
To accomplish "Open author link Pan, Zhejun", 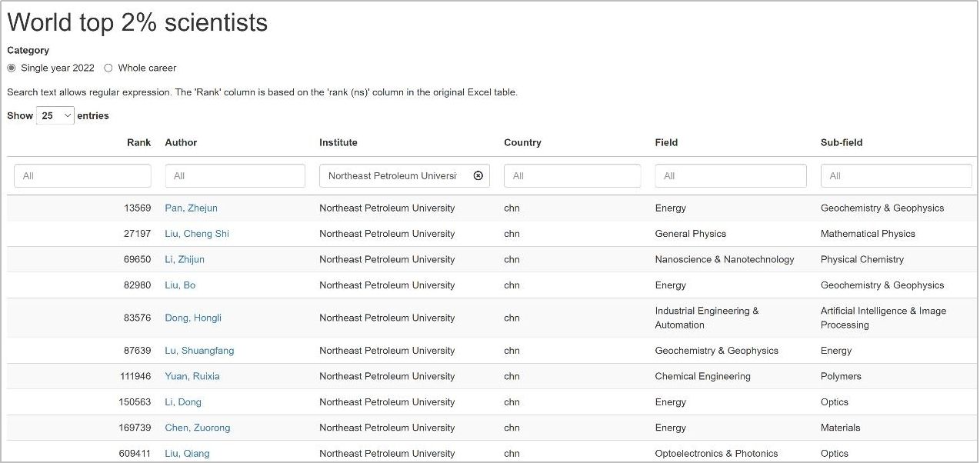I will tap(191, 208).
